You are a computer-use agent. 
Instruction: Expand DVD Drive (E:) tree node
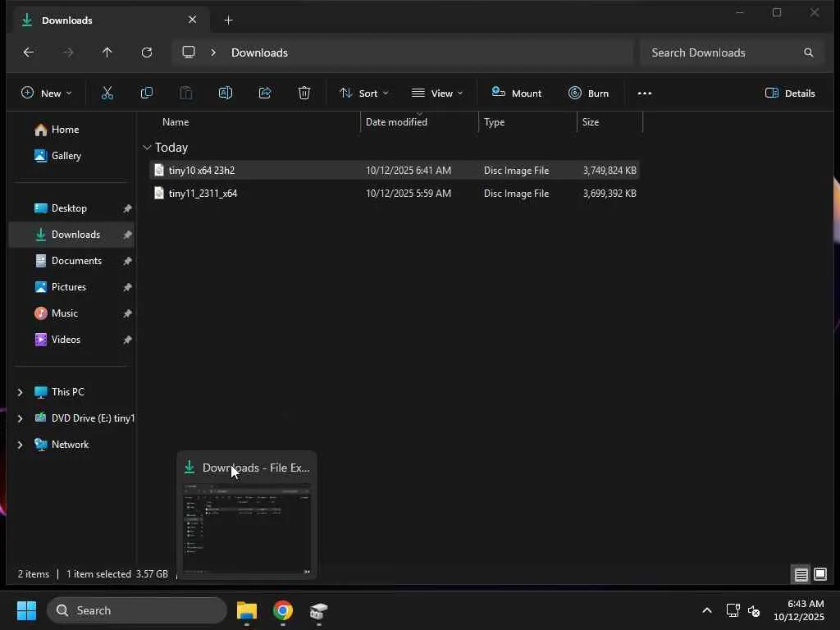pos(21,418)
